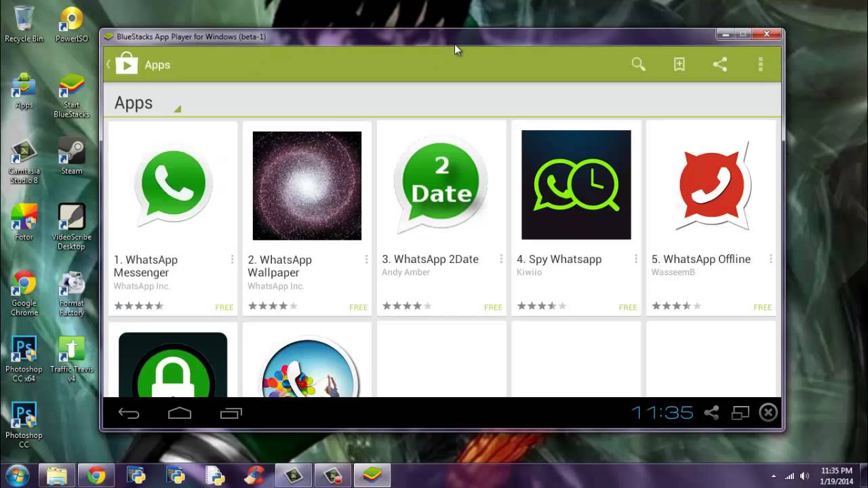Open VideoScribe Desktop shortcut
The image size is (868, 488).
click(x=71, y=227)
